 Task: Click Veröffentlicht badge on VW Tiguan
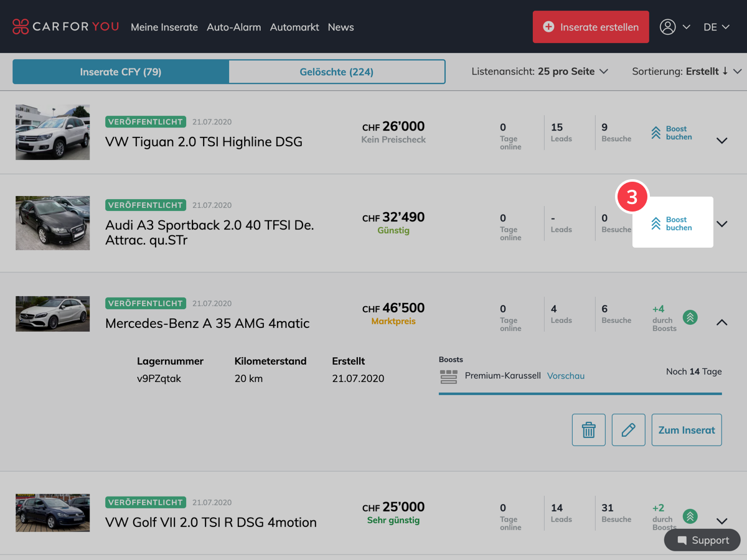[145, 122]
